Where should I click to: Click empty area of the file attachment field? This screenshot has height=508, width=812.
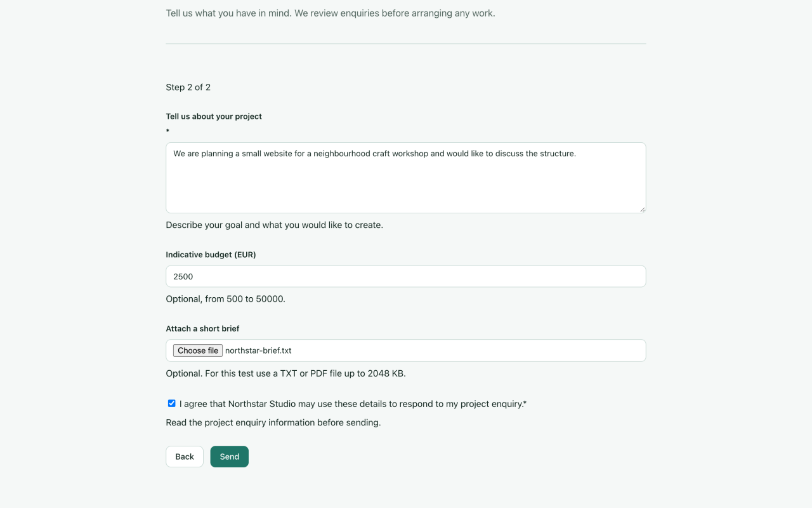click(468, 351)
